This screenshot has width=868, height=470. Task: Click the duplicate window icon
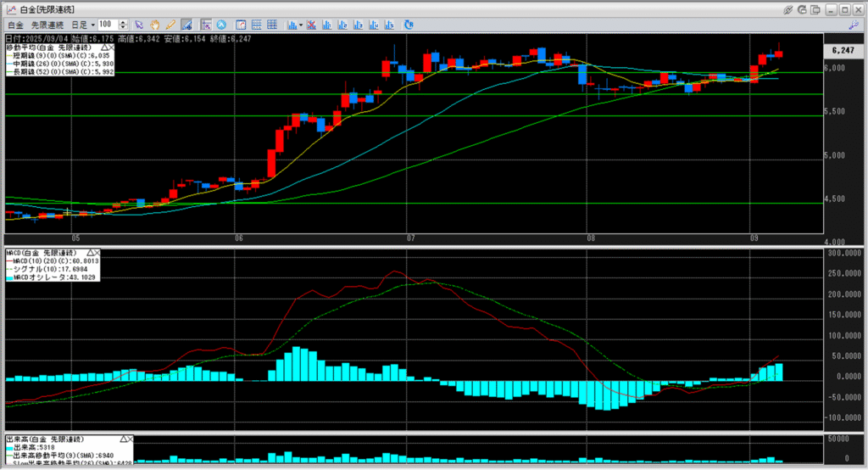point(816,9)
